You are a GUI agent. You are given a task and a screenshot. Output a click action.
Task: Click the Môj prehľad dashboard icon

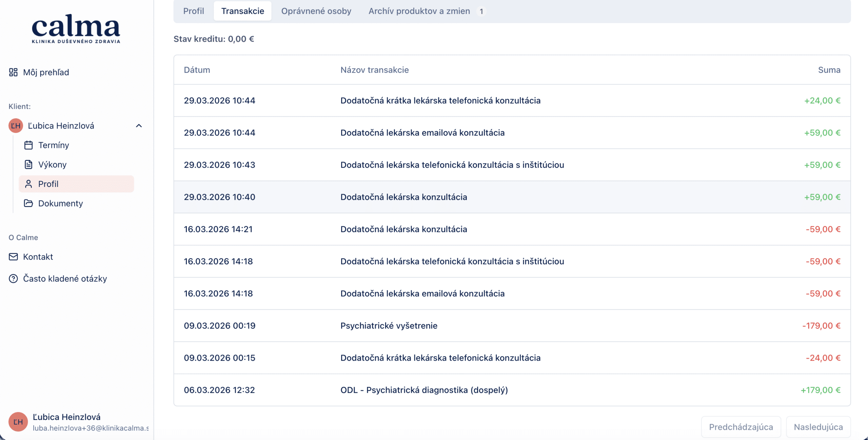pyautogui.click(x=13, y=72)
